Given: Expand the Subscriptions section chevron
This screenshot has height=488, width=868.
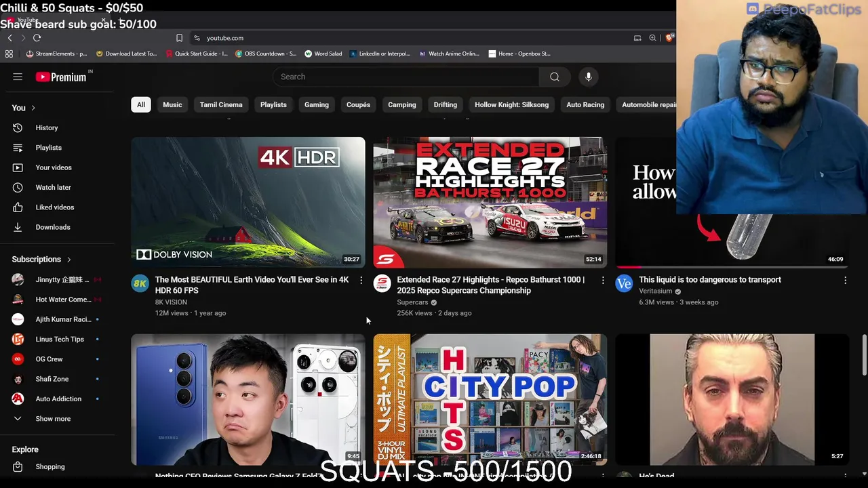Looking at the screenshot, I should pyautogui.click(x=68, y=260).
